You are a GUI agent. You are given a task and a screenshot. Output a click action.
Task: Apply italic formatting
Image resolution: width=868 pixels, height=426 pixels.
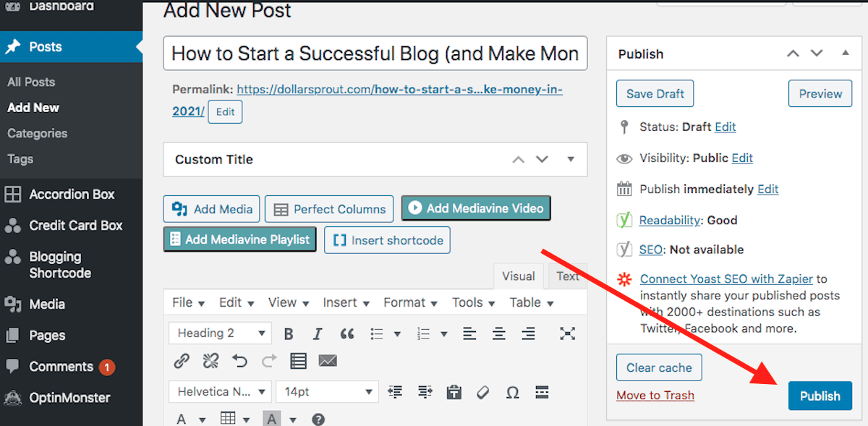click(318, 333)
